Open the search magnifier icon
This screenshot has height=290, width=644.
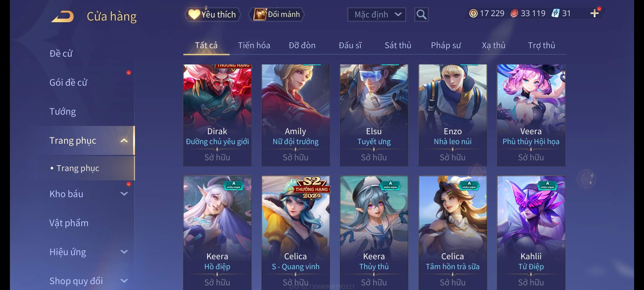(421, 15)
